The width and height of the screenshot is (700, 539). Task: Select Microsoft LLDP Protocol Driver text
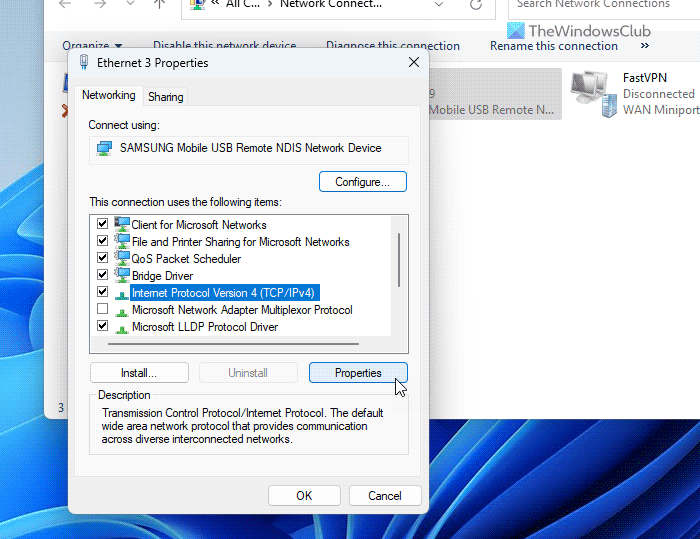205,327
